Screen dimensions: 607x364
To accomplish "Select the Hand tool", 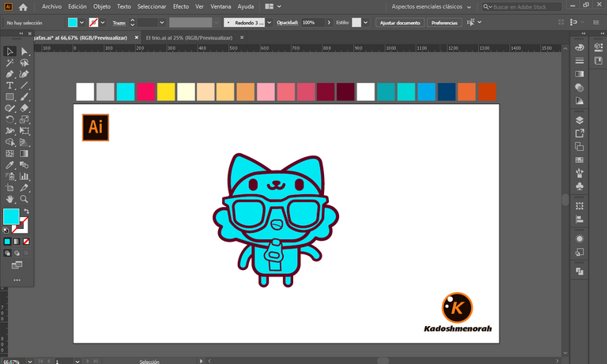I will (x=9, y=199).
